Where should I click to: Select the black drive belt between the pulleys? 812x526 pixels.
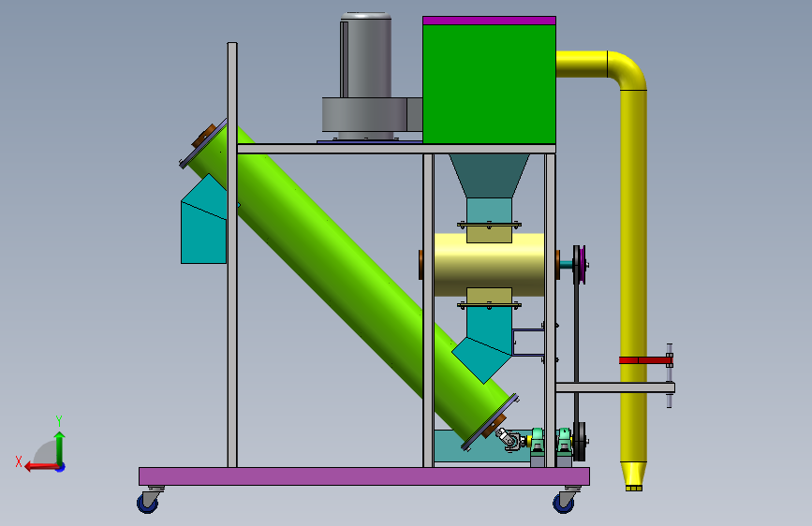pos(576,353)
